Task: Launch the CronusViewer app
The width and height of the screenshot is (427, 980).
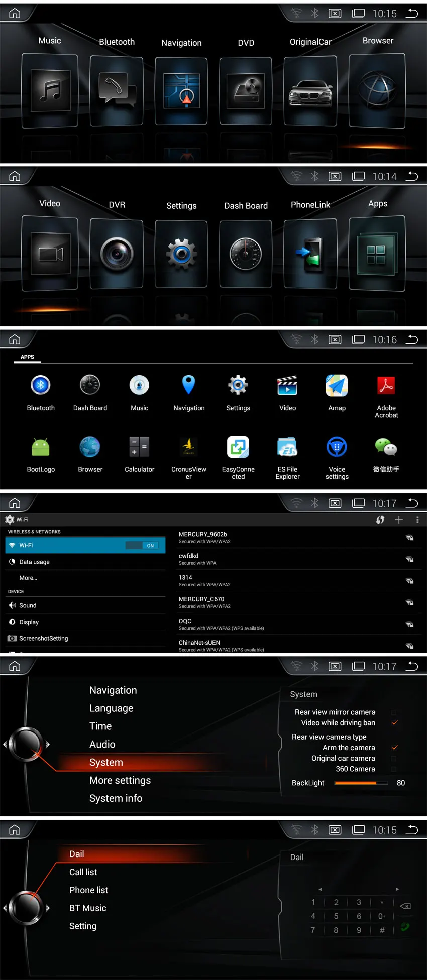Action: [x=189, y=447]
